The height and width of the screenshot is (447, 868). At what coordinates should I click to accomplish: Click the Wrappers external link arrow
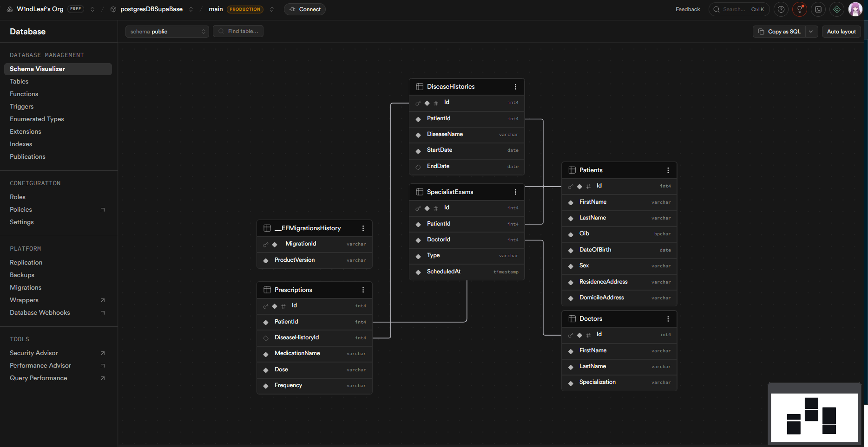click(x=103, y=300)
